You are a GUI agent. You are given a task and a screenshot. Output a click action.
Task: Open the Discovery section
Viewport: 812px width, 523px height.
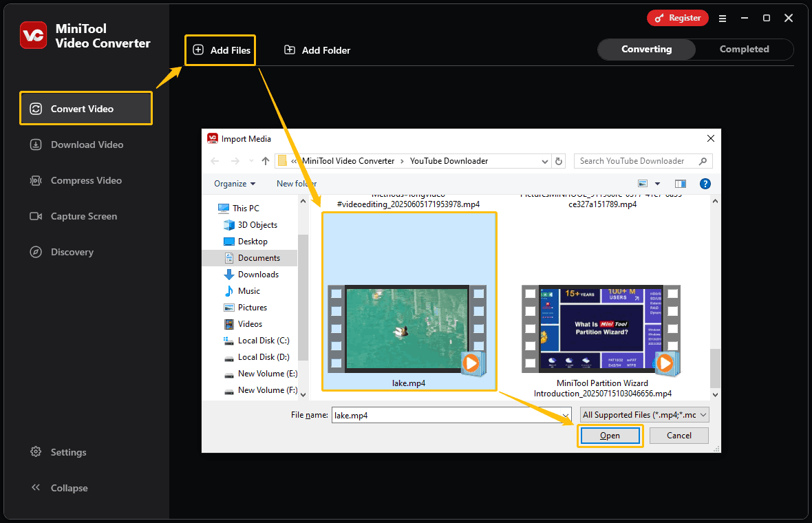tap(86, 252)
